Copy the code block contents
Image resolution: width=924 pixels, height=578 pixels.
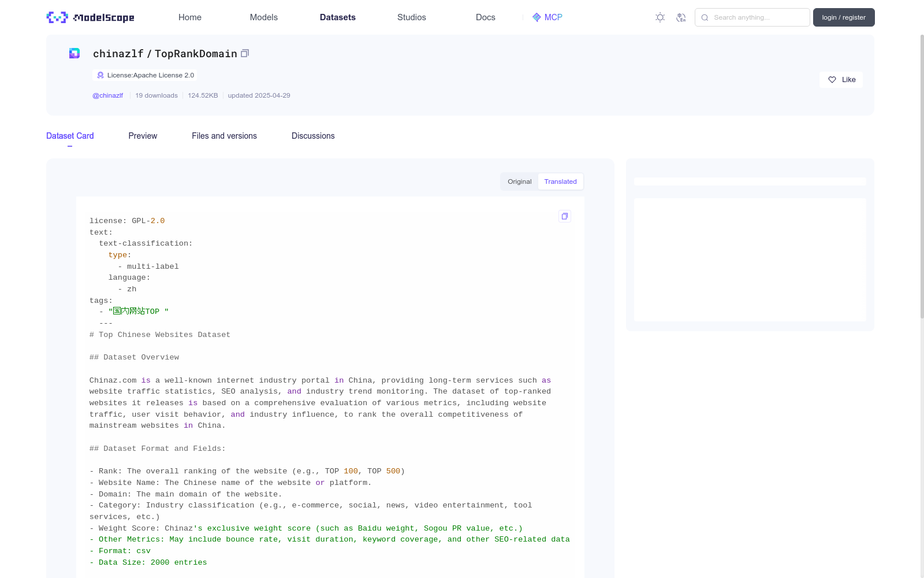point(565,216)
